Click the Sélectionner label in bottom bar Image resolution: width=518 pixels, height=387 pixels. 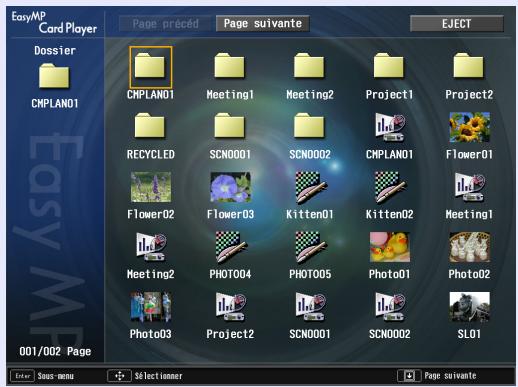159,376
